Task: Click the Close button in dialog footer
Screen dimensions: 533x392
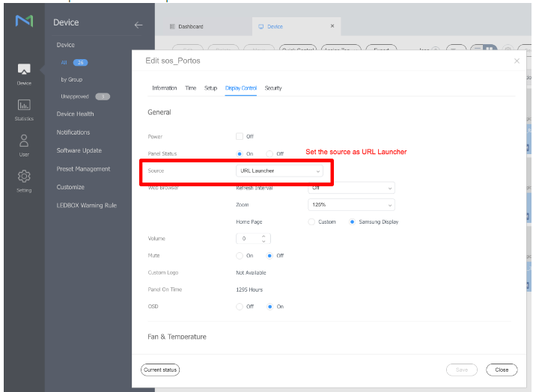Action: (x=501, y=370)
